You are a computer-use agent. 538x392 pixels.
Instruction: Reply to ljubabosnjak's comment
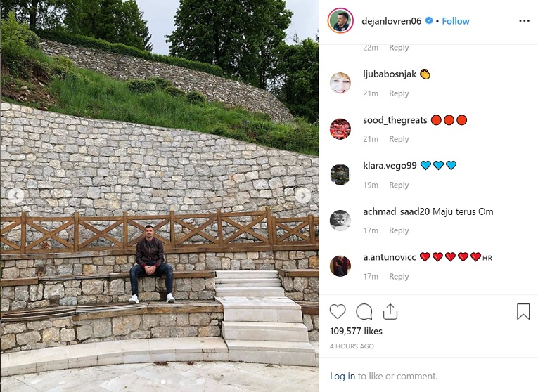click(399, 93)
